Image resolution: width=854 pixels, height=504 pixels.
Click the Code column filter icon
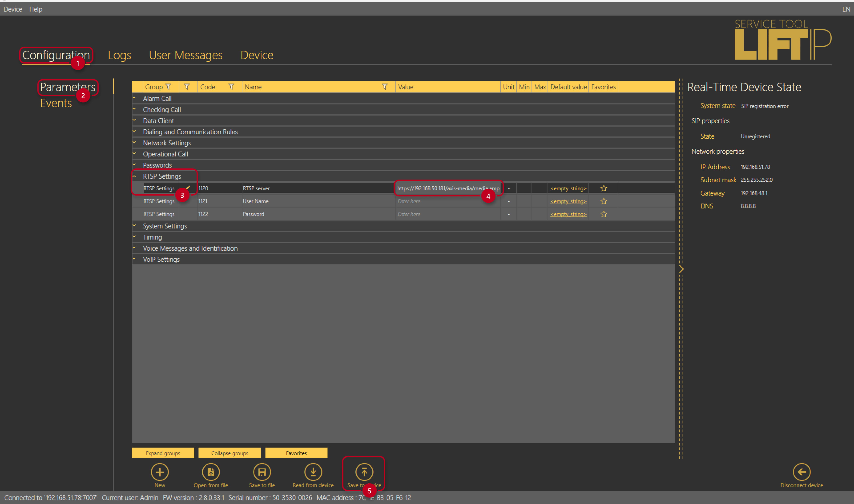click(231, 87)
